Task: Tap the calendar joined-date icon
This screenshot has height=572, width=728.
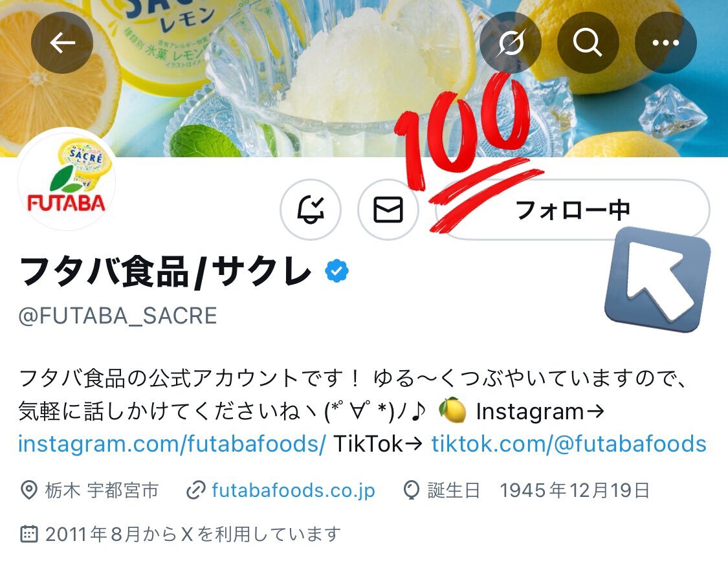Action: (28, 534)
